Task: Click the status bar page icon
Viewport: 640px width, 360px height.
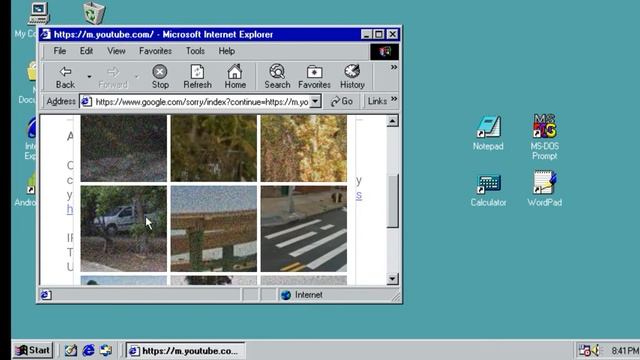Action: pyautogui.click(x=46, y=295)
